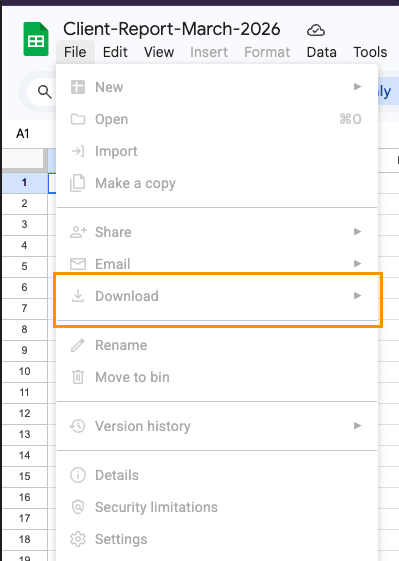The width and height of the screenshot is (399, 561).
Task: Select Make a copy menu entry
Action: coord(217,183)
